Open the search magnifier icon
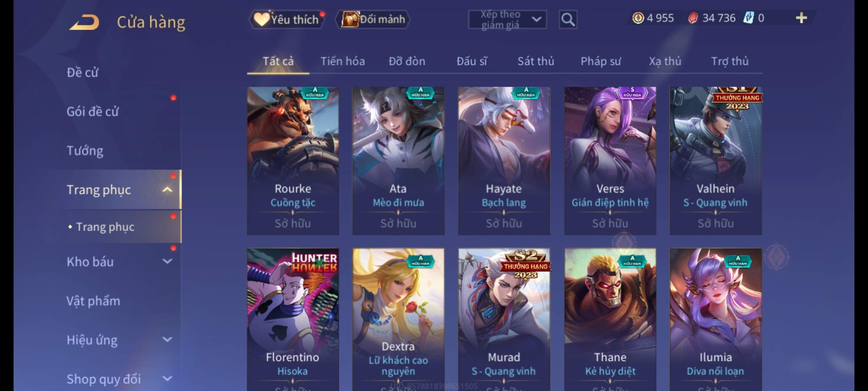 [x=568, y=20]
